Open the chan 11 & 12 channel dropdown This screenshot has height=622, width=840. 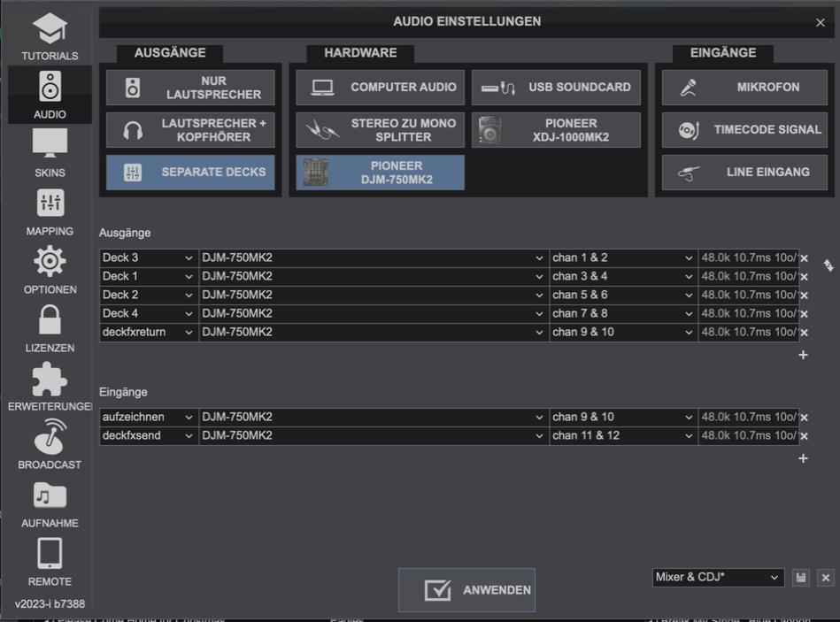623,435
